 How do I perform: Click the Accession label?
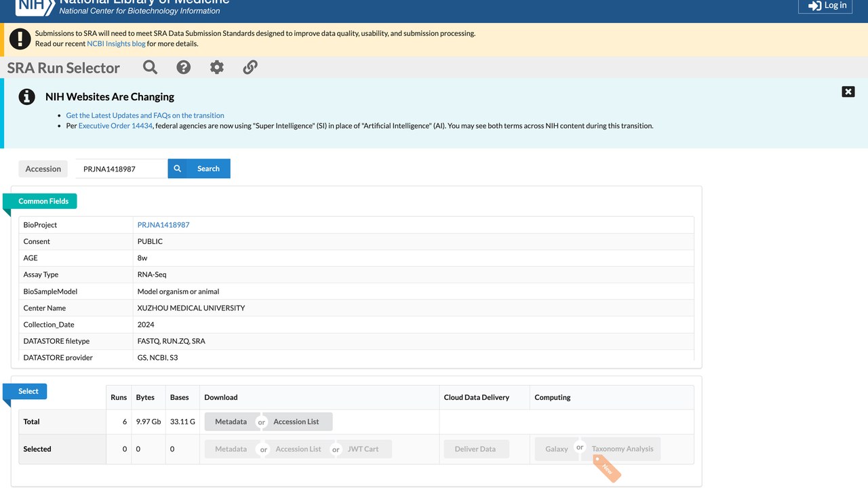tap(43, 169)
